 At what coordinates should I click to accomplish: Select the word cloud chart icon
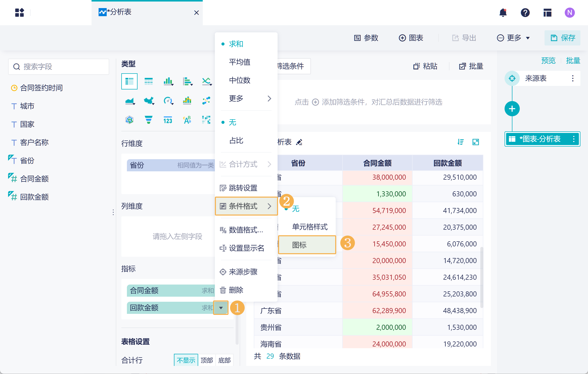pyautogui.click(x=187, y=120)
